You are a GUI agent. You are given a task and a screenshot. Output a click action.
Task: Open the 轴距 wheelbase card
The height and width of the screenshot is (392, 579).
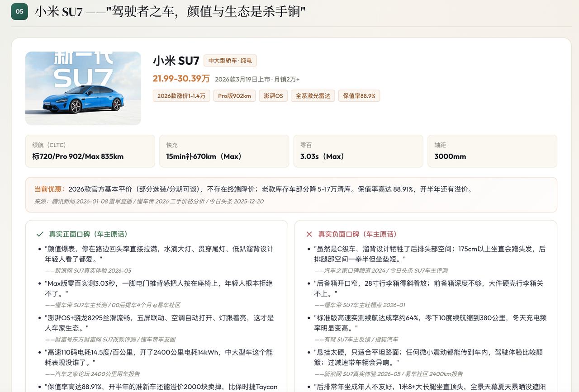[x=492, y=151]
